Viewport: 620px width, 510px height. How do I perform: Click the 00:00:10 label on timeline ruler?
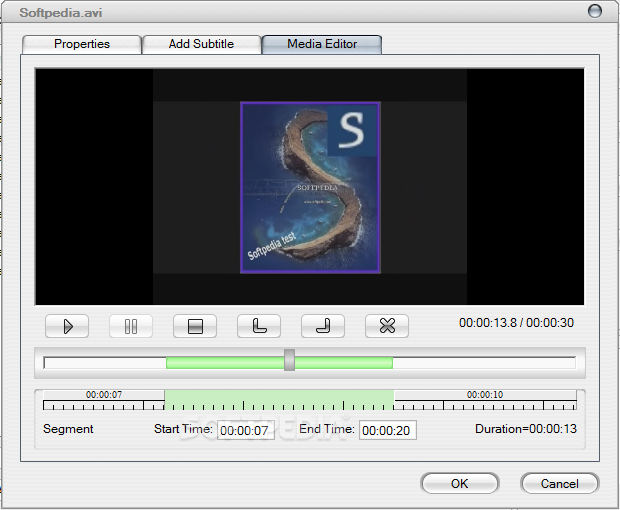coord(485,395)
